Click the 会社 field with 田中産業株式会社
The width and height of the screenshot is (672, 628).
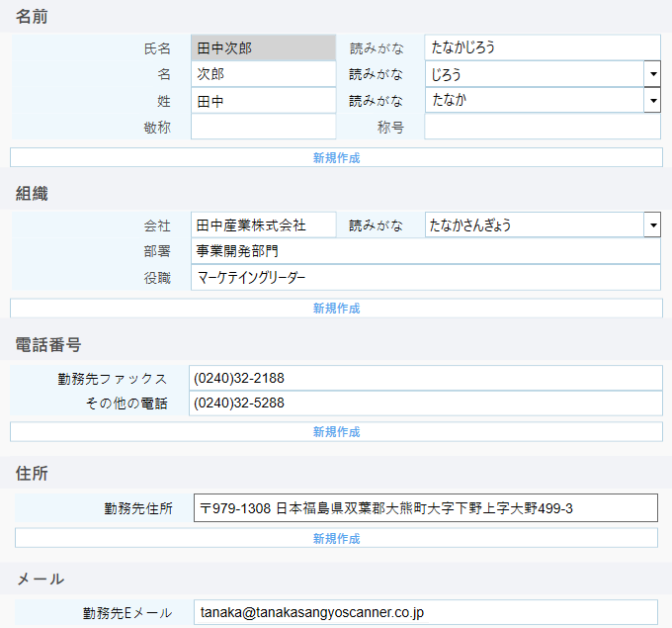[263, 225]
